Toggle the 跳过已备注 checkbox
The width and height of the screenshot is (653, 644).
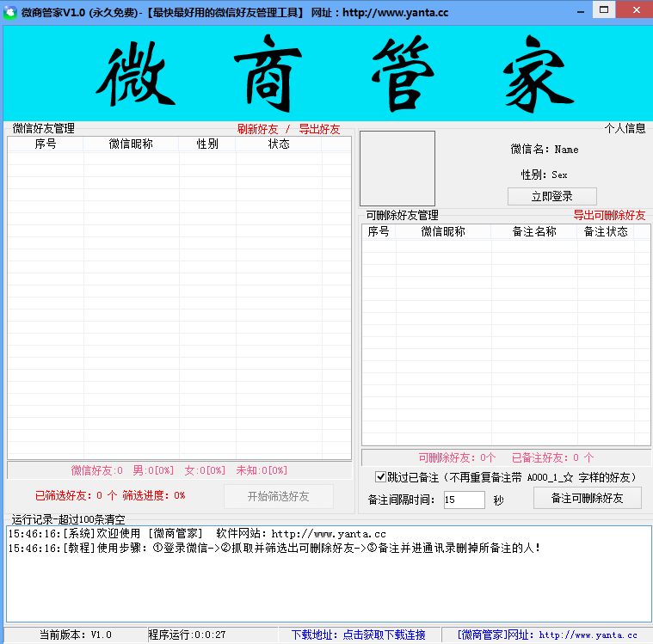pyautogui.click(x=380, y=476)
